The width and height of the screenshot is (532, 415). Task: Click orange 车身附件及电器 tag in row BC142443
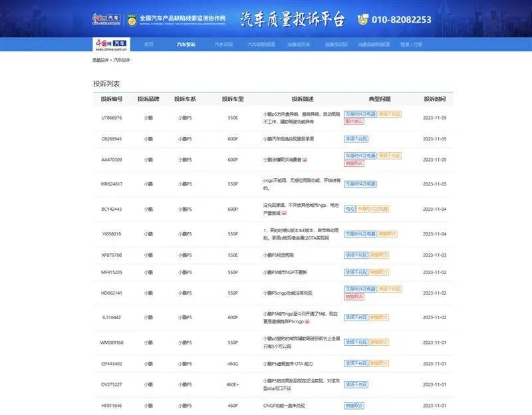(x=372, y=209)
